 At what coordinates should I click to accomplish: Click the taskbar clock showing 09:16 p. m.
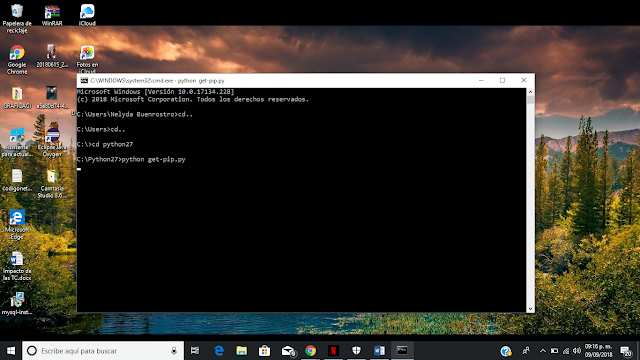[598, 351]
